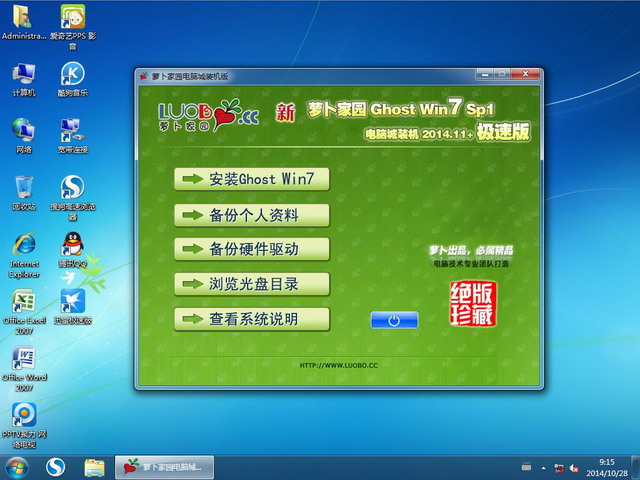Minimize the 萝卜家园 installer window
Screen dimensions: 640x480
[x=485, y=74]
